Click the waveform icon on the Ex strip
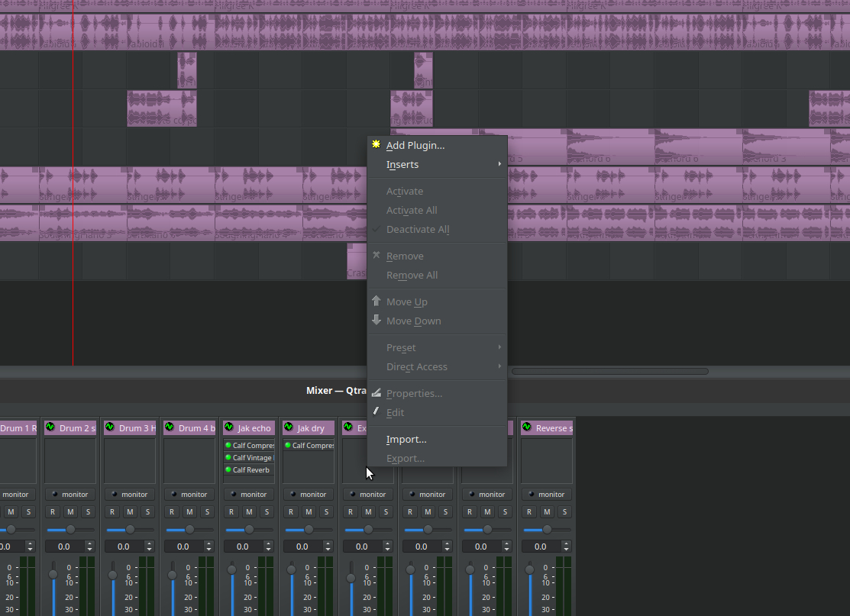 (348, 427)
